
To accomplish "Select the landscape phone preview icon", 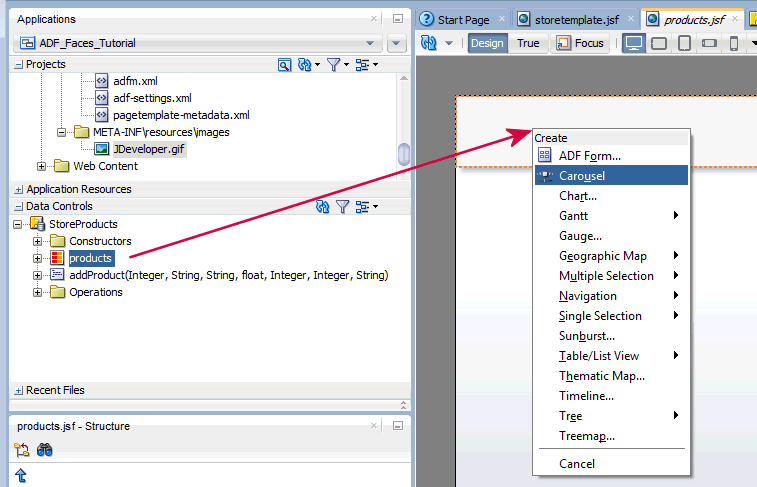I will point(709,43).
